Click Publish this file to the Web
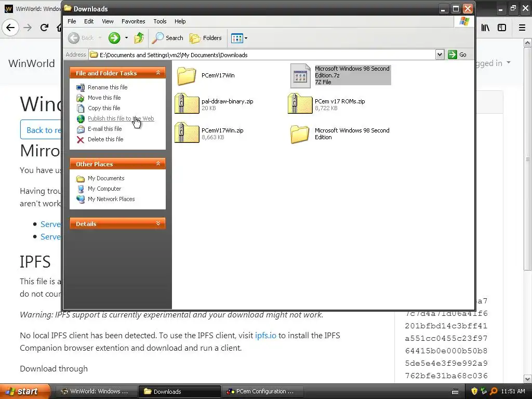Screen dimensions: 532x399 tap(121, 118)
